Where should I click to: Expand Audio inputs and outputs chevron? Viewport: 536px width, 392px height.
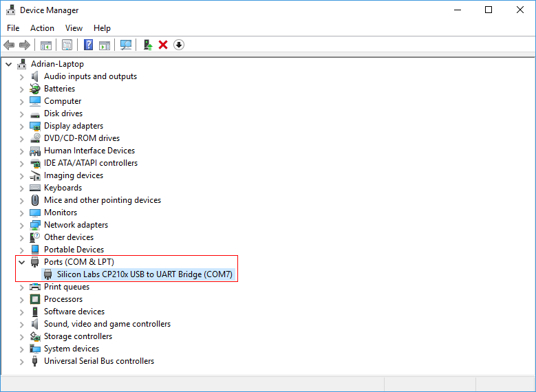coord(21,76)
